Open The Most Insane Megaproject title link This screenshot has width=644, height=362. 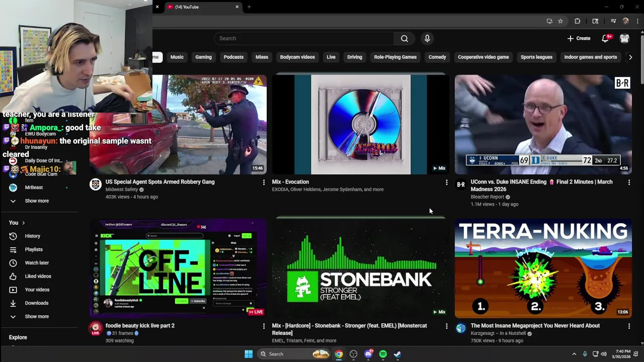535,326
